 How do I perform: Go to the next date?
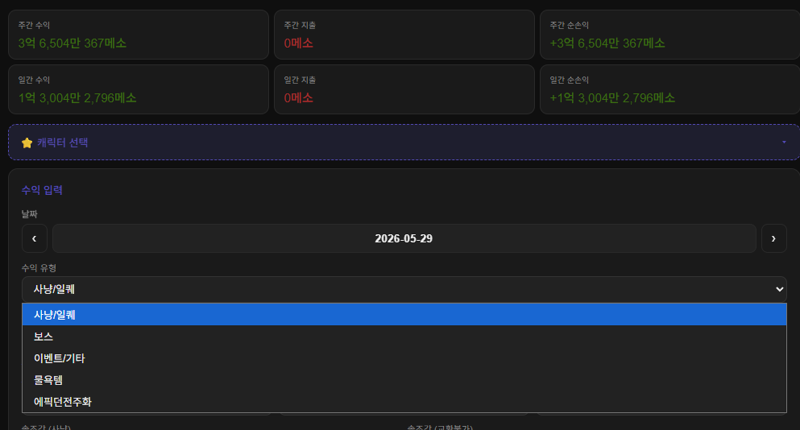(773, 238)
